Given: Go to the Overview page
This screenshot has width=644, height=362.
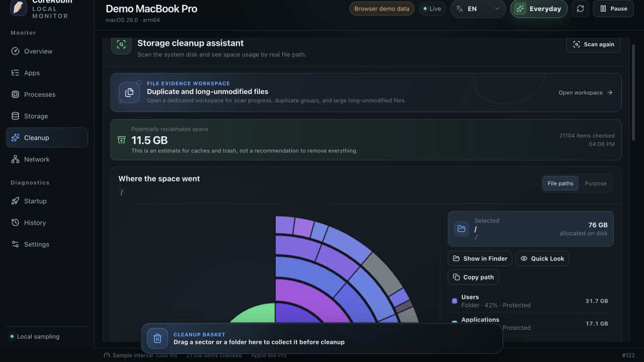Looking at the screenshot, I should point(47,51).
